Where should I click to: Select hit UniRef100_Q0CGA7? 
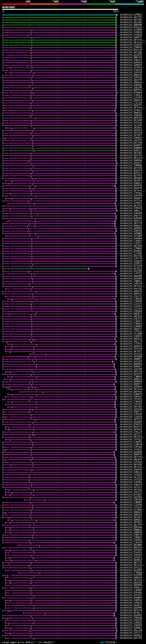131,361
